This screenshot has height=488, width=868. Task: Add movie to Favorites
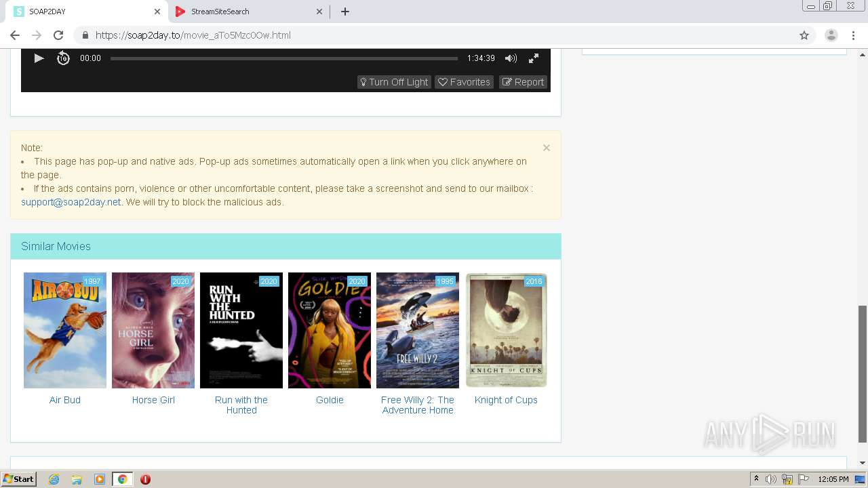(x=464, y=82)
